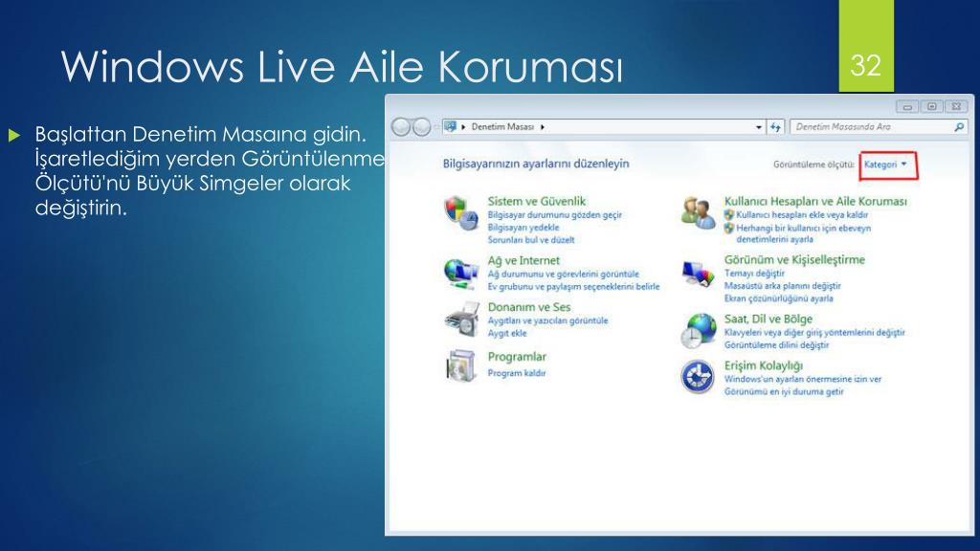The height and width of the screenshot is (551, 980).
Task: Open the Donanım ve Ses printer icon
Action: tap(461, 320)
